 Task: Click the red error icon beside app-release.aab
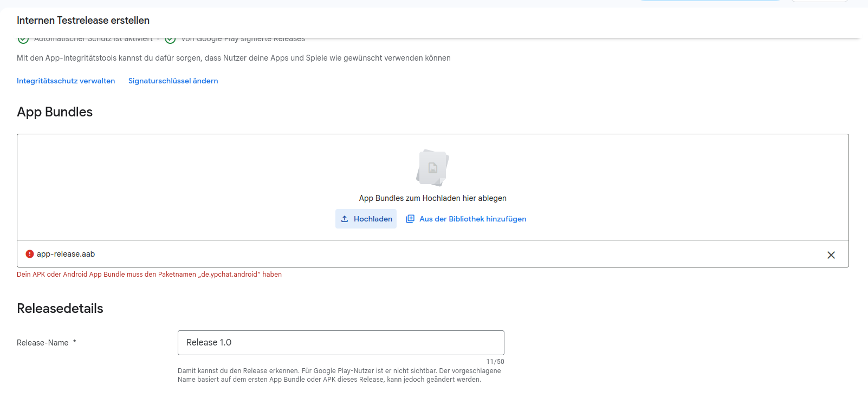[30, 254]
